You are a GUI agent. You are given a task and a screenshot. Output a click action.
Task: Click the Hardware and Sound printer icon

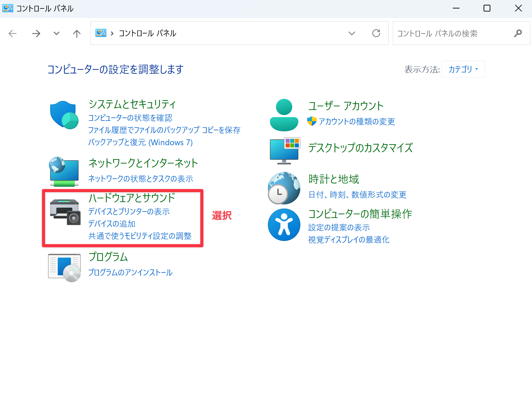coord(65,212)
